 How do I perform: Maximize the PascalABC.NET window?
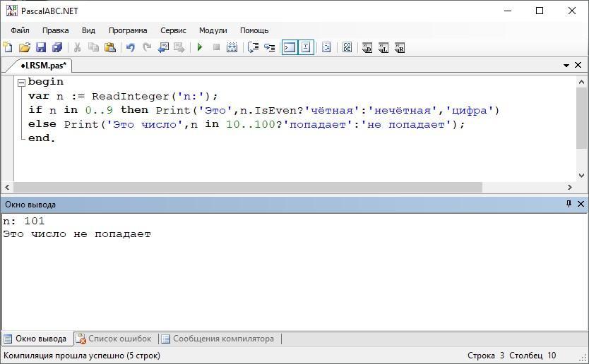pos(540,11)
